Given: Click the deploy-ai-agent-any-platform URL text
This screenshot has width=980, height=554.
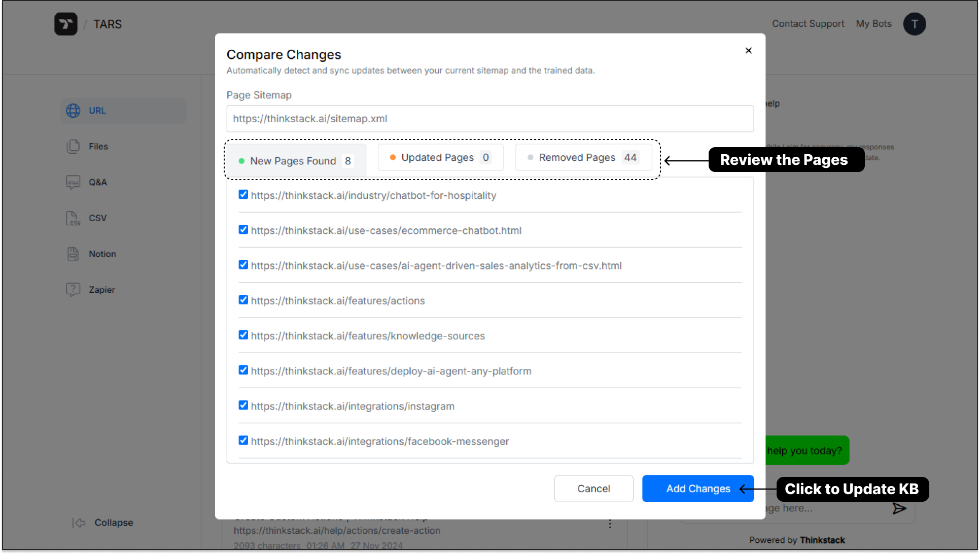Looking at the screenshot, I should 391,371.
